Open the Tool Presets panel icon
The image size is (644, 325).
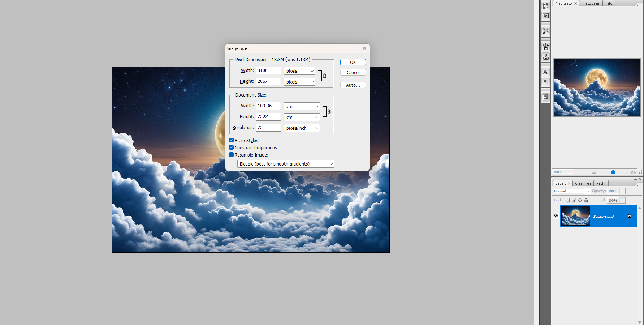point(545,31)
